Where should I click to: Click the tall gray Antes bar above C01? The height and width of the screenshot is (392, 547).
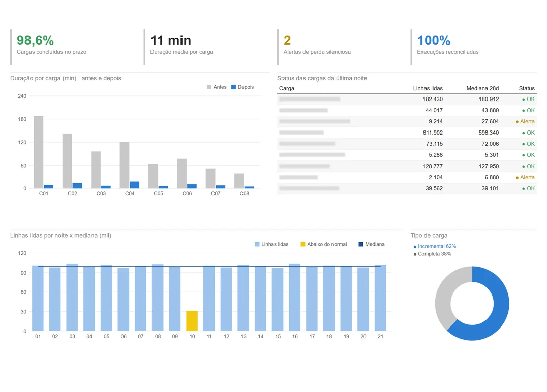[x=39, y=152]
